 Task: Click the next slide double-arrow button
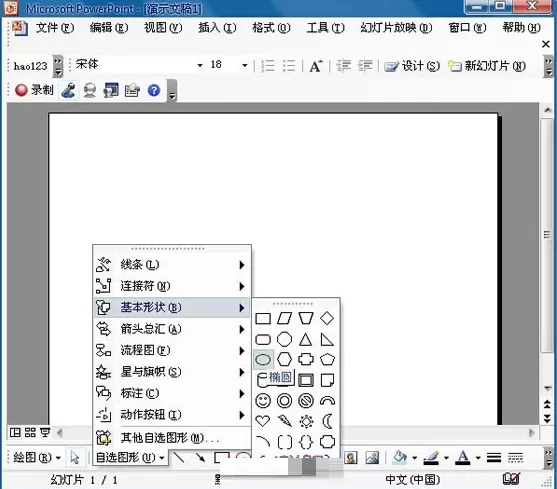tap(547, 420)
